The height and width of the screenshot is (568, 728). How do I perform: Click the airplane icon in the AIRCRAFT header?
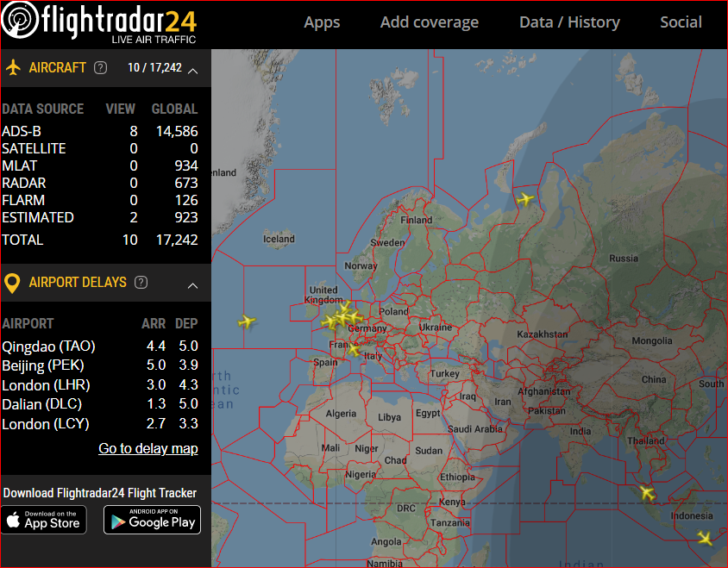tap(13, 67)
